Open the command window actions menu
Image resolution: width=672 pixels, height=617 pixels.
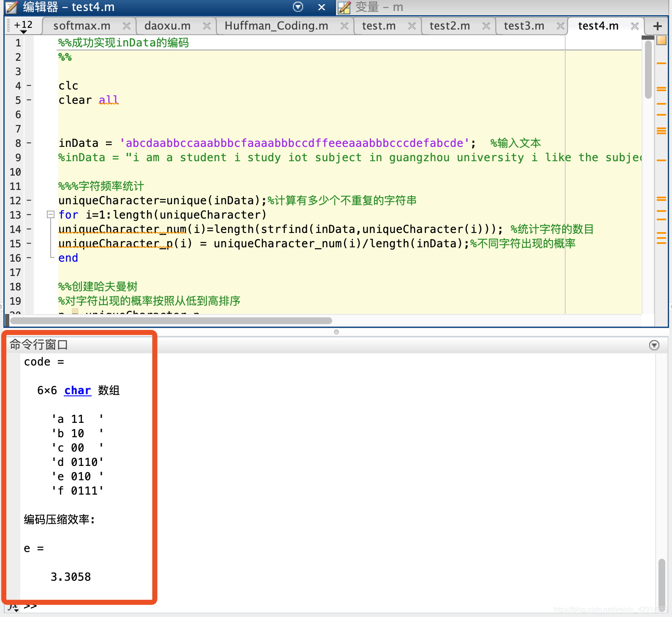654,345
